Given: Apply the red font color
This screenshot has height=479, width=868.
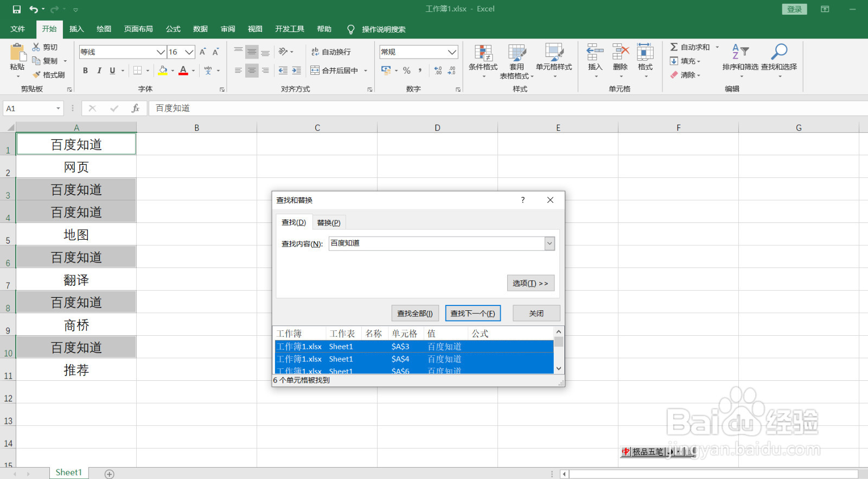Looking at the screenshot, I should (x=183, y=71).
